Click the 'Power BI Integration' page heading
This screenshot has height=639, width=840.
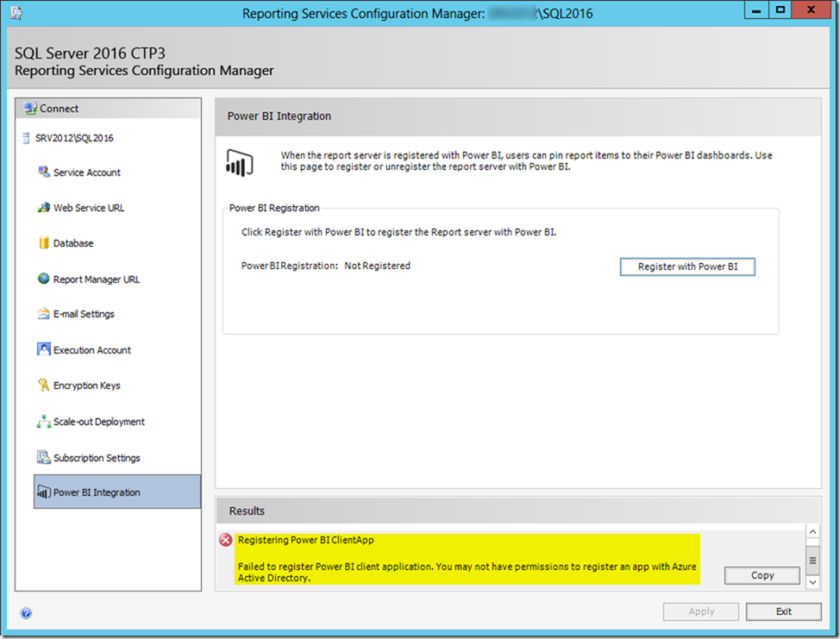tap(279, 116)
